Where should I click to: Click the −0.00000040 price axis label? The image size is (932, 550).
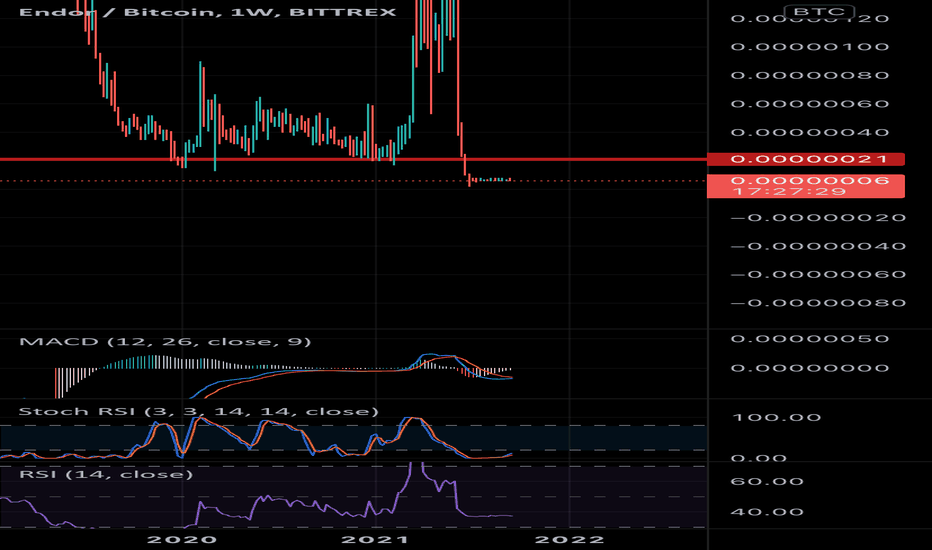click(x=818, y=246)
